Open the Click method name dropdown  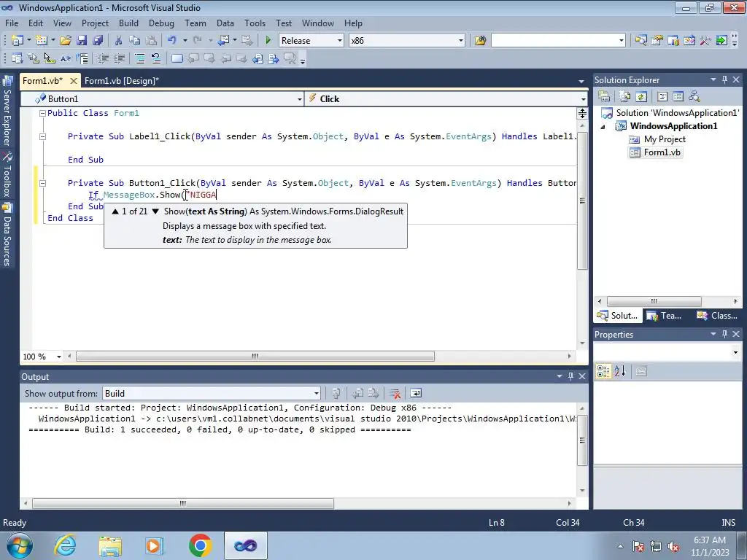[x=583, y=99]
